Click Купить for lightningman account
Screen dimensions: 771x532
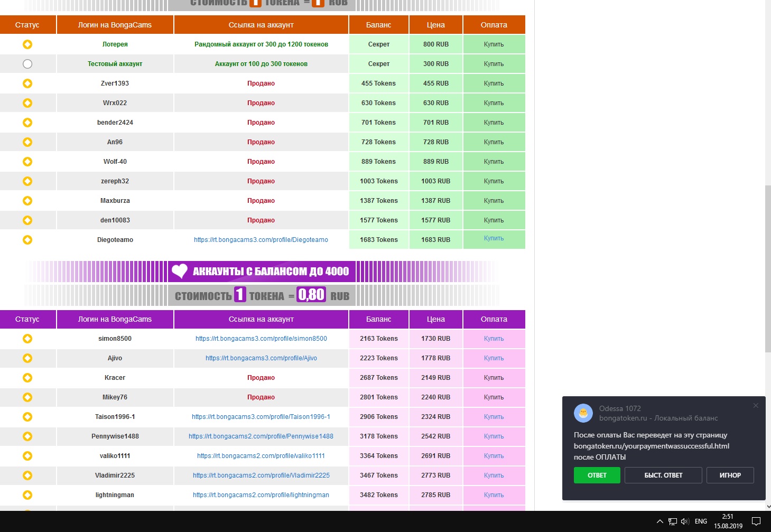494,495
